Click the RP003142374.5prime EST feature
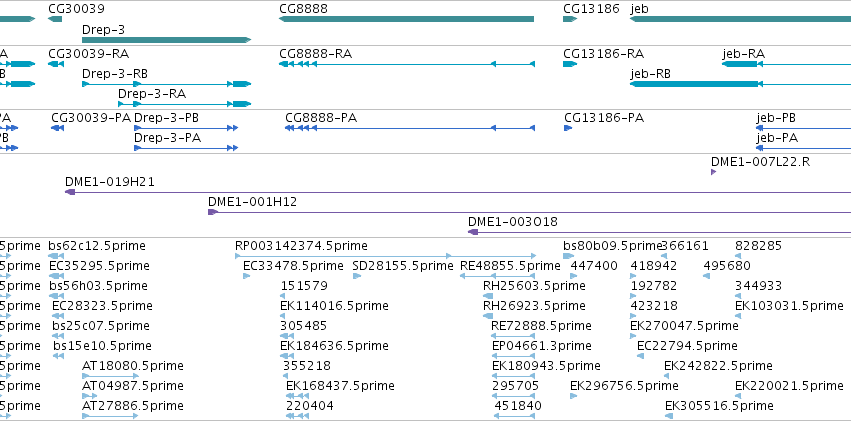This screenshot has height=421, width=851. 385,256
